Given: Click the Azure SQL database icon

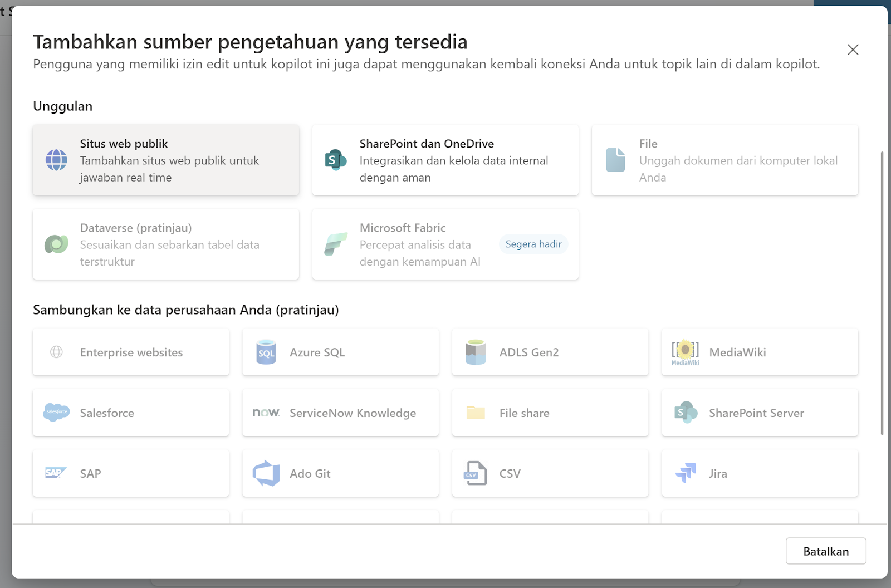Looking at the screenshot, I should coord(266,352).
